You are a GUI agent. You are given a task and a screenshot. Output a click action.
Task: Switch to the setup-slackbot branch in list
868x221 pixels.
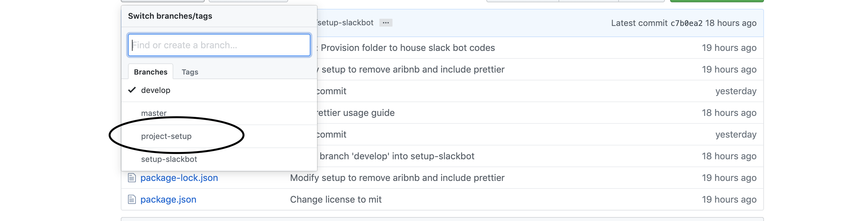pyautogui.click(x=169, y=159)
